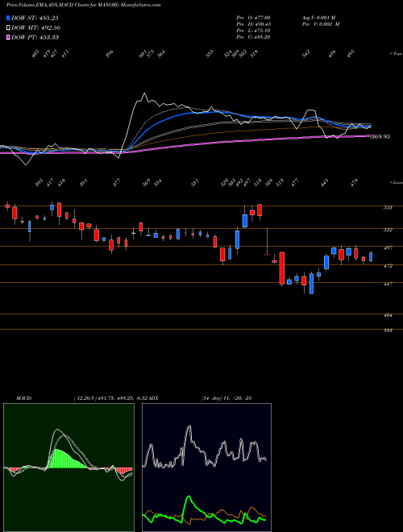Open the green MACD histogram panel

tap(69, 468)
